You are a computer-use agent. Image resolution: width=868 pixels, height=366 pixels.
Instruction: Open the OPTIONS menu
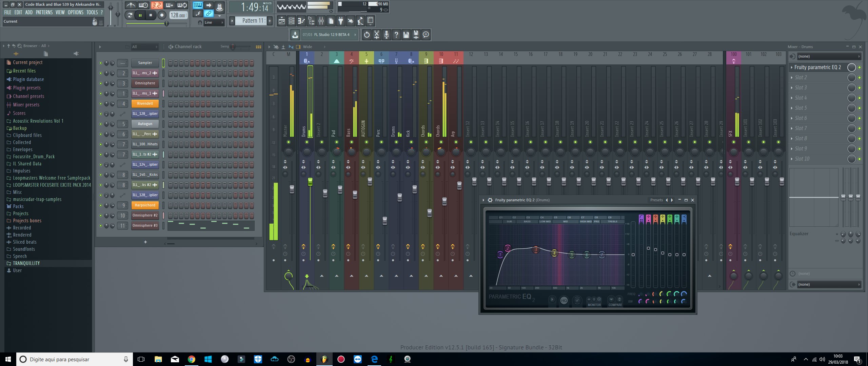[x=75, y=12]
